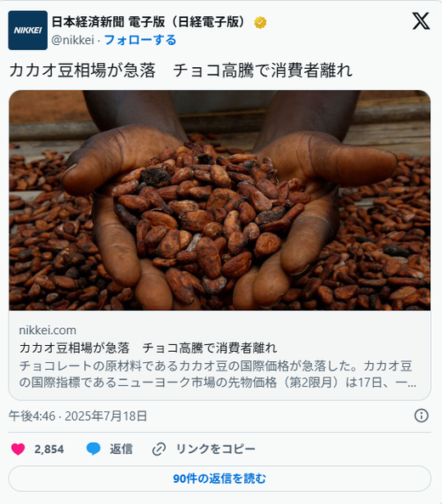Click the blue reply bubble icon
Image resolution: width=442 pixels, height=504 pixels.
[93, 449]
